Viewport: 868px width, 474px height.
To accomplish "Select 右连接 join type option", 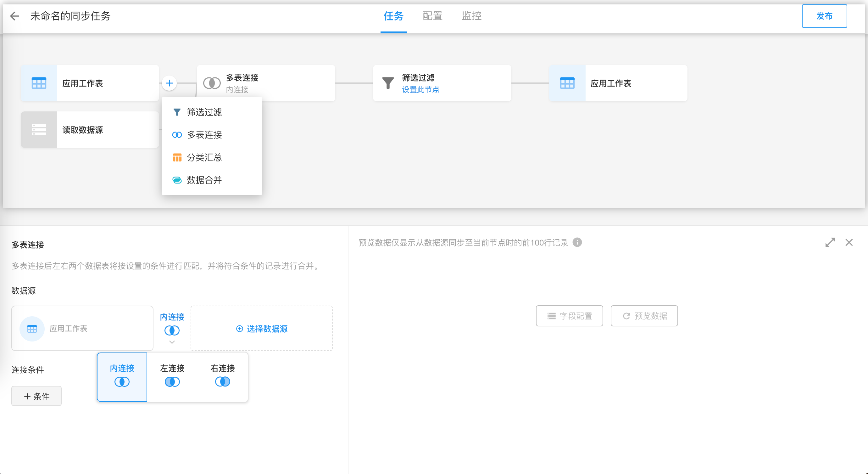I will (x=222, y=376).
